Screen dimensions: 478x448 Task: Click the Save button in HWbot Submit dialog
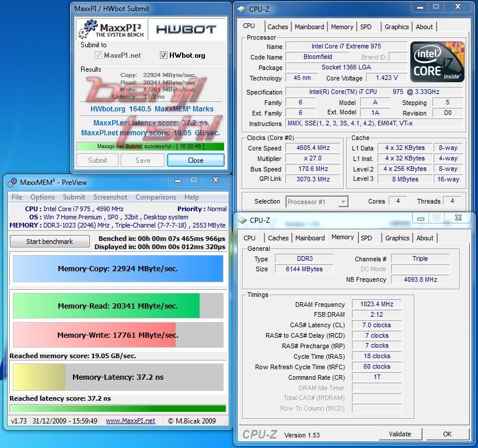pyautogui.click(x=142, y=160)
